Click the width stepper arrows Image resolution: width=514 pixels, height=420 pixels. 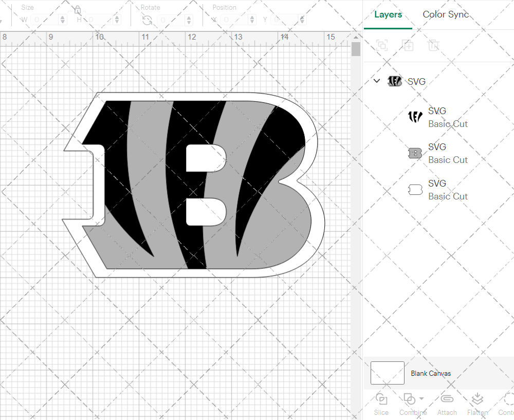tap(63, 20)
